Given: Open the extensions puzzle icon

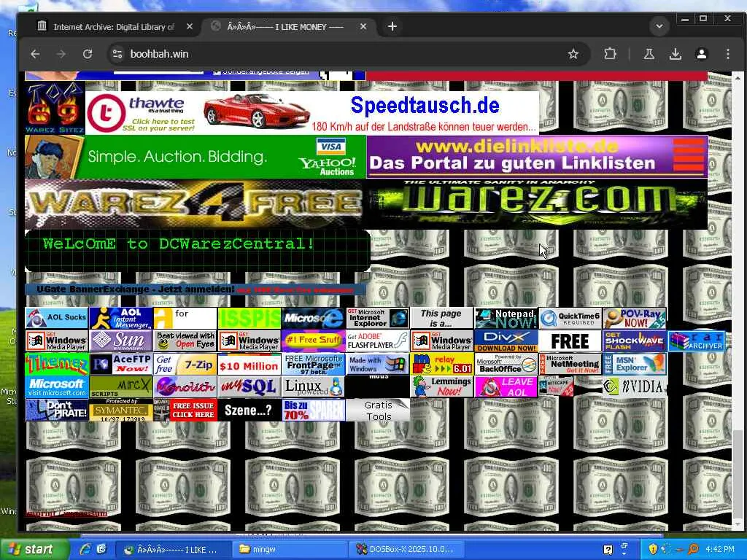Looking at the screenshot, I should [x=611, y=54].
